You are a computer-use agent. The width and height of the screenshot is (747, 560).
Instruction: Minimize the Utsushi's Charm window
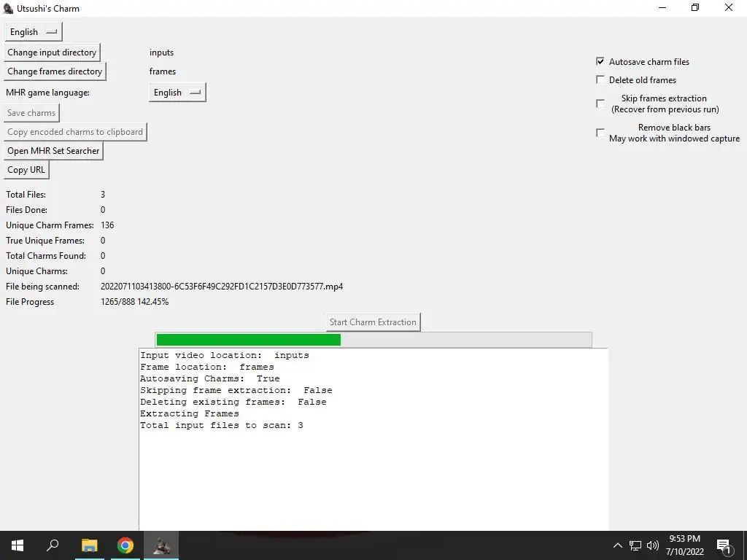(662, 7)
